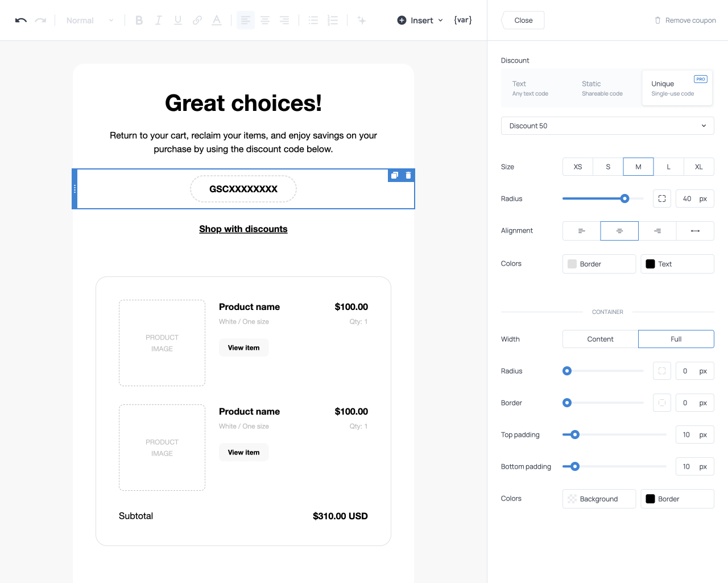Image resolution: width=728 pixels, height=583 pixels.
Task: Set container width to Content
Action: (600, 339)
